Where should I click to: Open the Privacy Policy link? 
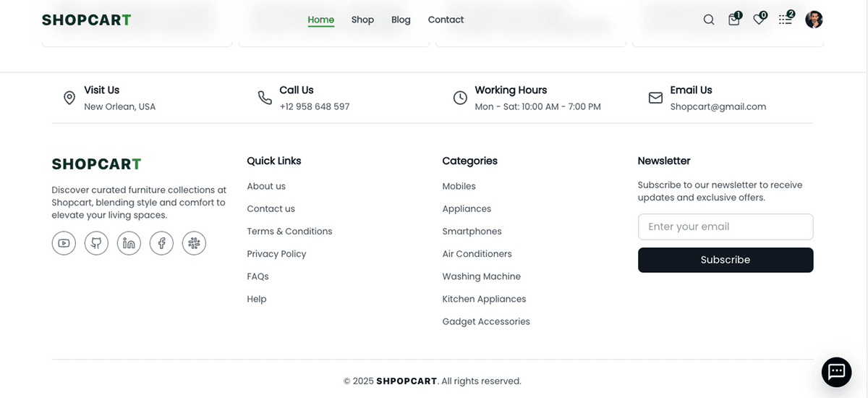(276, 254)
